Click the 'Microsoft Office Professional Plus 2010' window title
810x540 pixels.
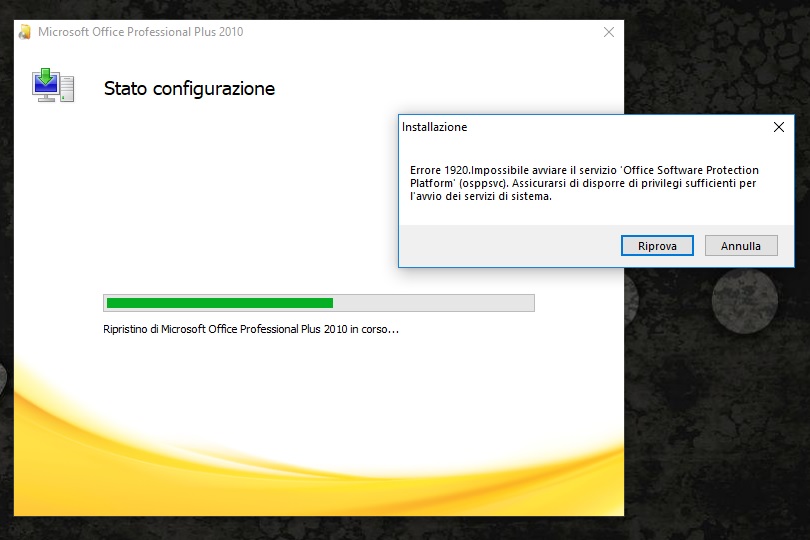click(141, 32)
